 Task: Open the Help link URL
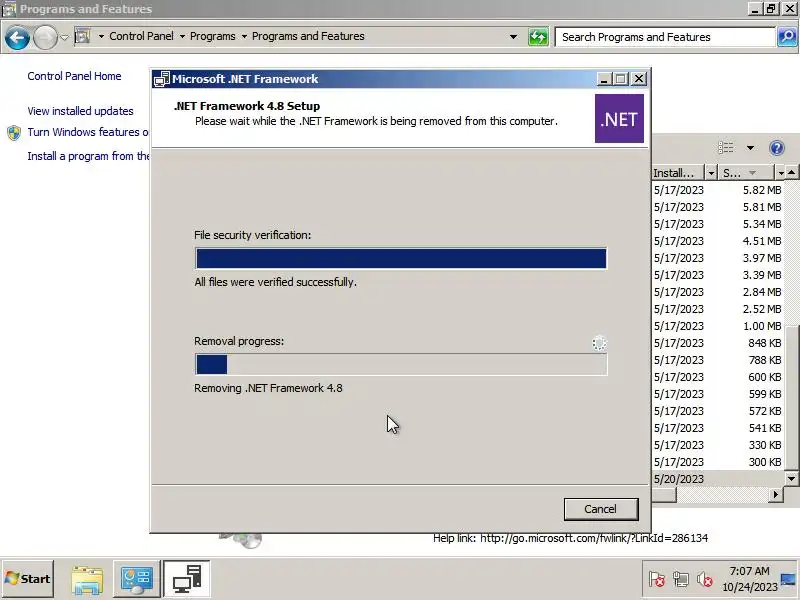[x=594, y=538]
